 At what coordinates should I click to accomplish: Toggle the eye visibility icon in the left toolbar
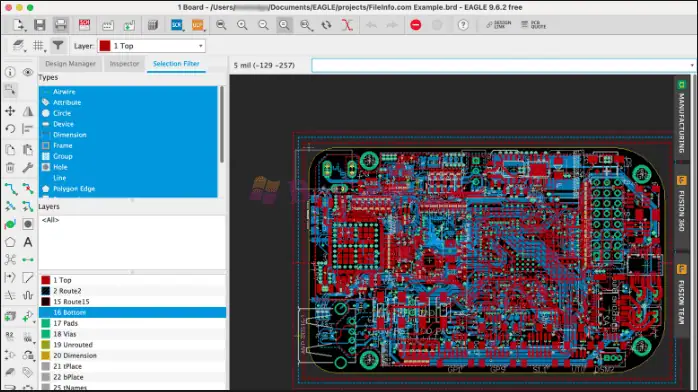(28, 72)
